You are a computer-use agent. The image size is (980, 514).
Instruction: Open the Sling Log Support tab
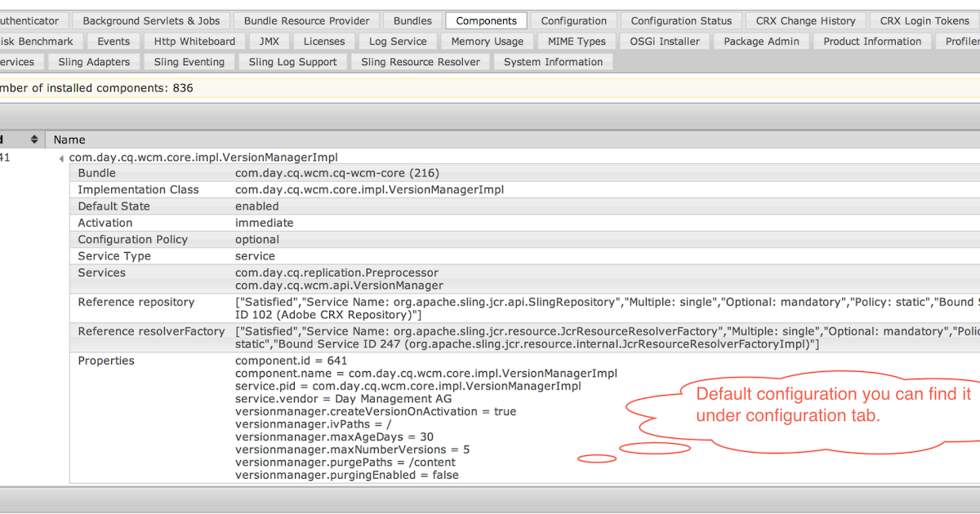293,61
